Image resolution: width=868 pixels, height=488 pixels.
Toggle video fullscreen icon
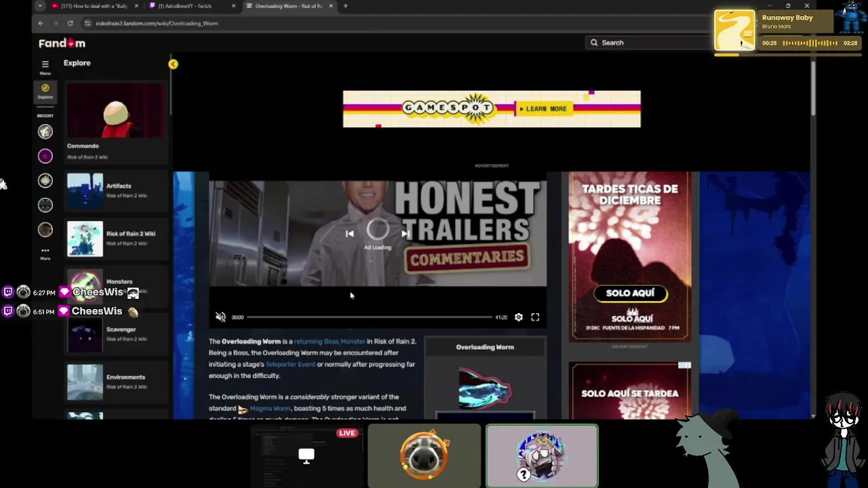point(535,317)
